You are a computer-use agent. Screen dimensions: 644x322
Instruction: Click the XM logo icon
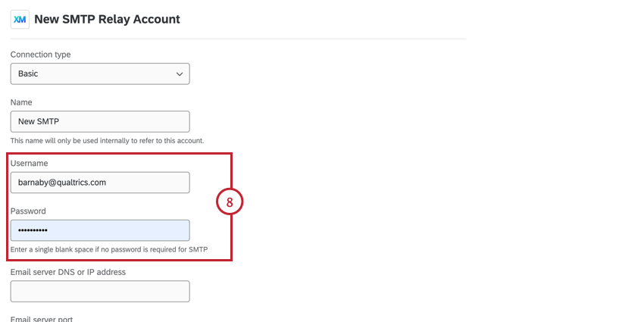[x=20, y=19]
